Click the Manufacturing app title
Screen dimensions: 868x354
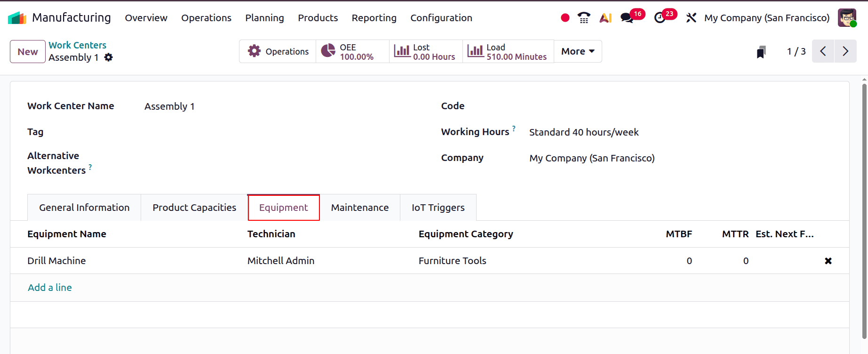72,18
